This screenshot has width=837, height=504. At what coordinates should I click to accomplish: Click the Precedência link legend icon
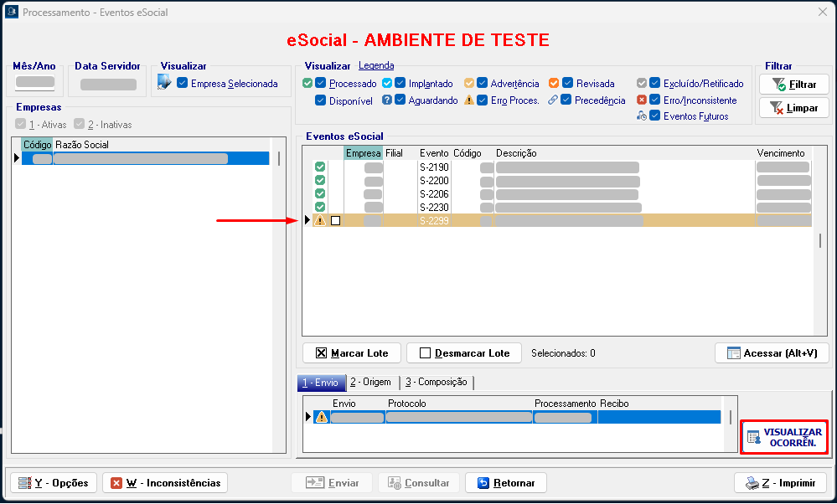pos(553,100)
